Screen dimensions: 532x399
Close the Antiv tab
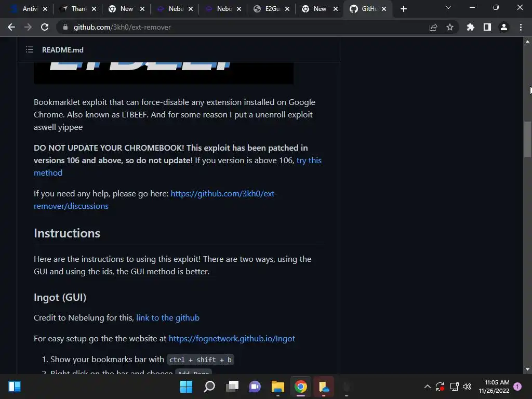pos(45,9)
